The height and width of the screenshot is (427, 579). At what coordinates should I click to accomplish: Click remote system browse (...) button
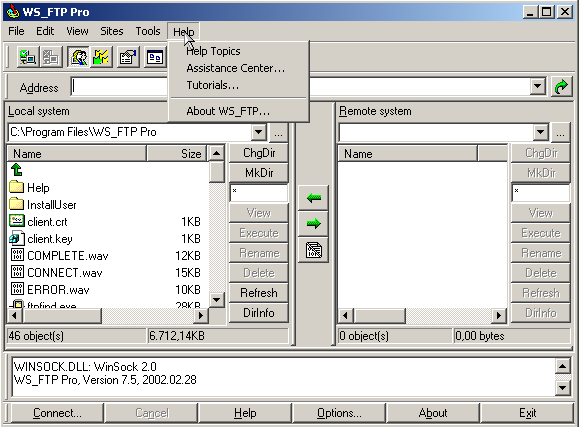click(x=561, y=132)
